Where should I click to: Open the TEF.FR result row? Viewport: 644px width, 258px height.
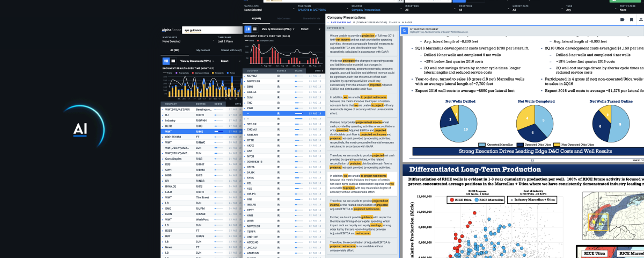pyautogui.click(x=284, y=231)
